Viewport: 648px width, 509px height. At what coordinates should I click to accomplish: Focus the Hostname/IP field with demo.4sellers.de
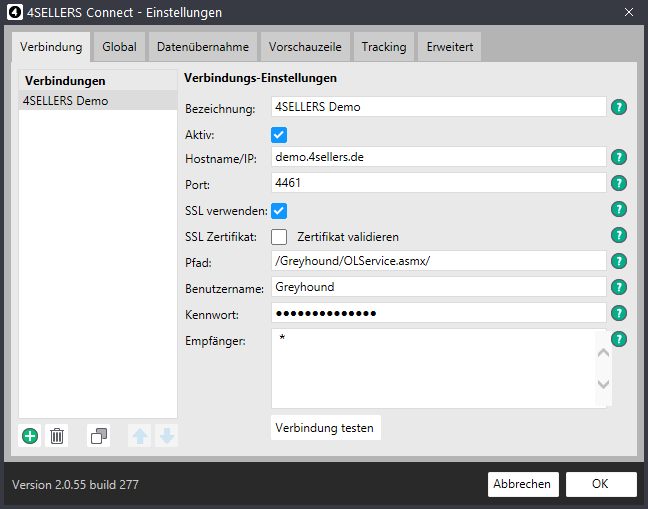(438, 157)
